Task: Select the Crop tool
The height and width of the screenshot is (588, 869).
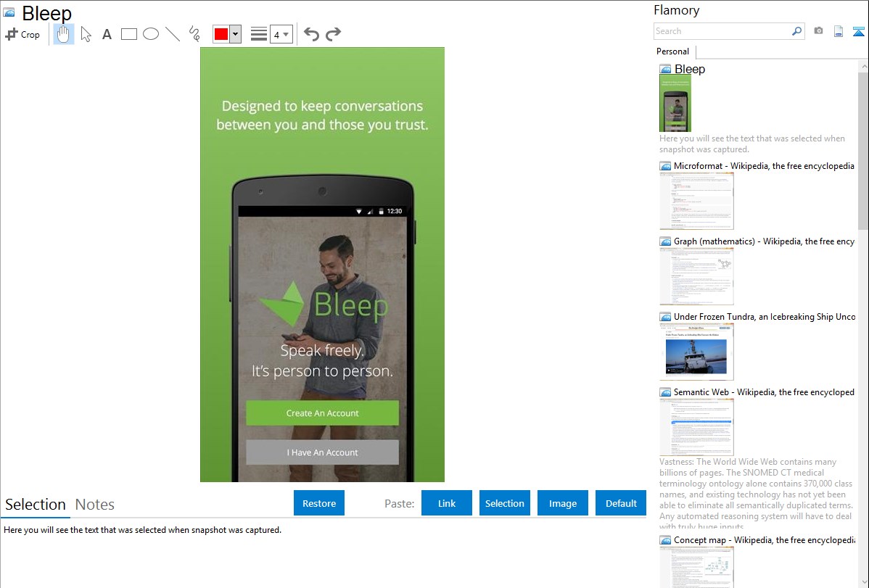Action: click(x=22, y=34)
